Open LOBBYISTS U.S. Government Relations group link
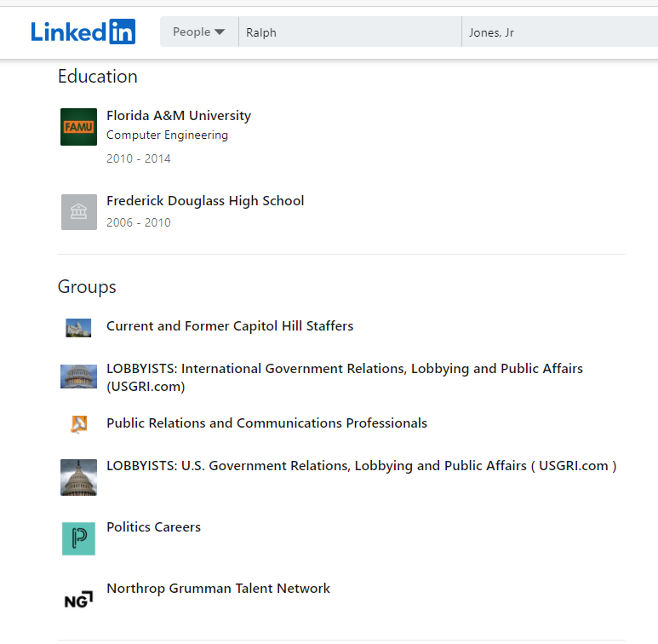 click(361, 466)
